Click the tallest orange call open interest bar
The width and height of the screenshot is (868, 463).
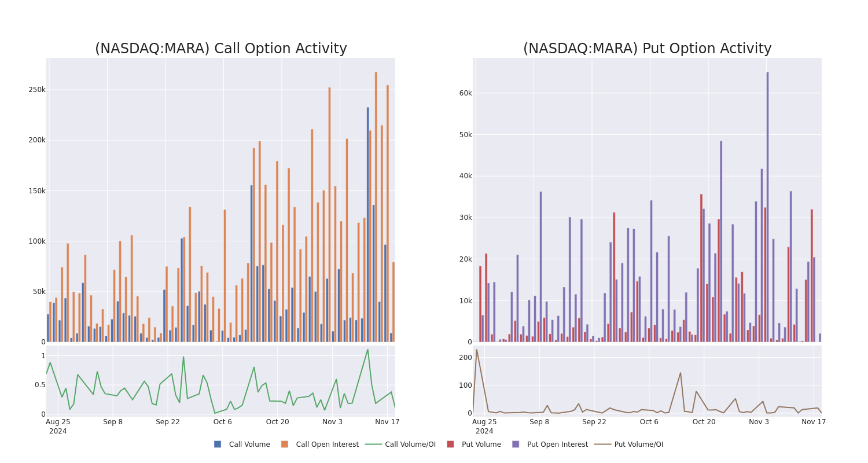click(x=376, y=207)
